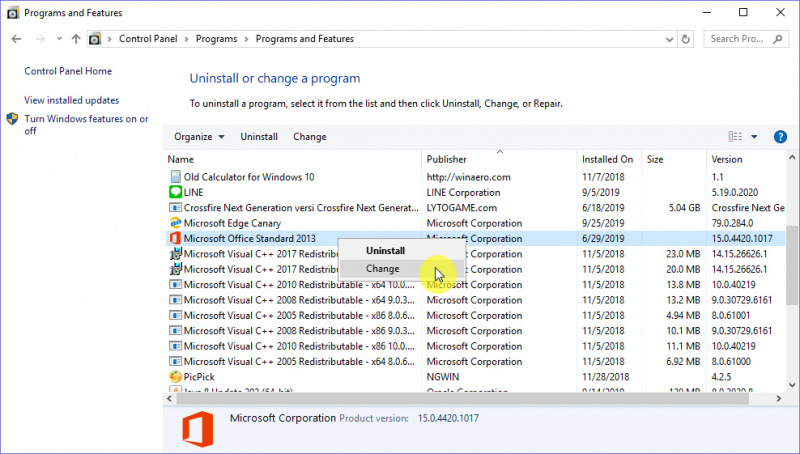Image resolution: width=800 pixels, height=454 pixels.
Task: Select Old Calculator for Windows 10 name
Action: (x=249, y=177)
